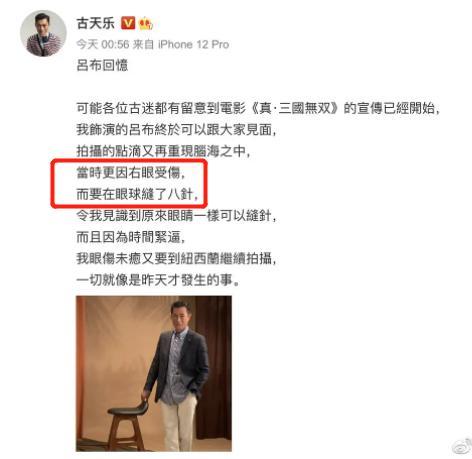Select highlighted text 當時更因右眼受傷
This screenshot has height=459, width=472.
pyautogui.click(x=129, y=173)
